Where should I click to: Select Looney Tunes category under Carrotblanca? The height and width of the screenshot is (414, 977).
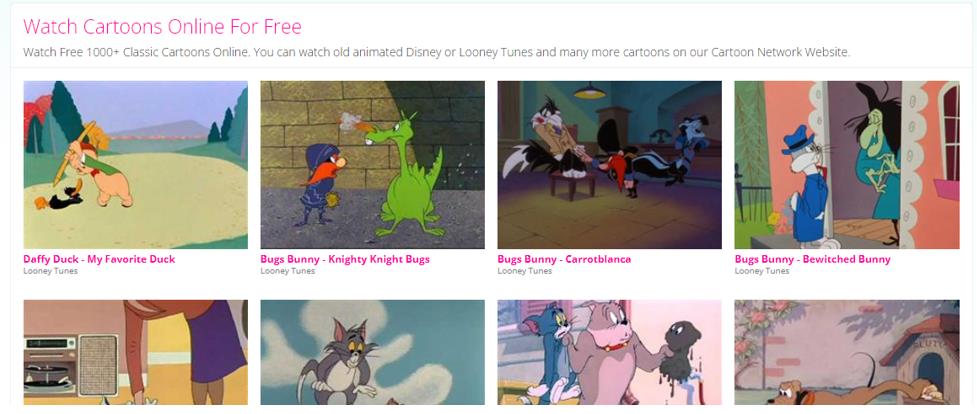coord(524,271)
